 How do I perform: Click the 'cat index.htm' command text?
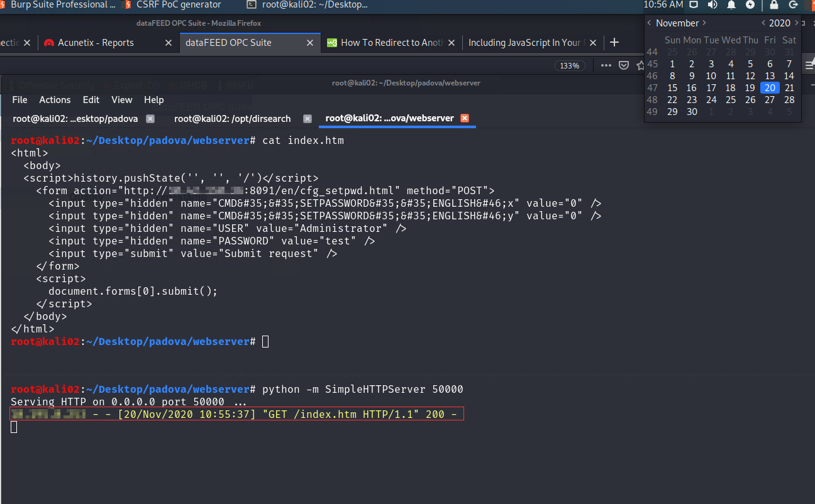(303, 141)
